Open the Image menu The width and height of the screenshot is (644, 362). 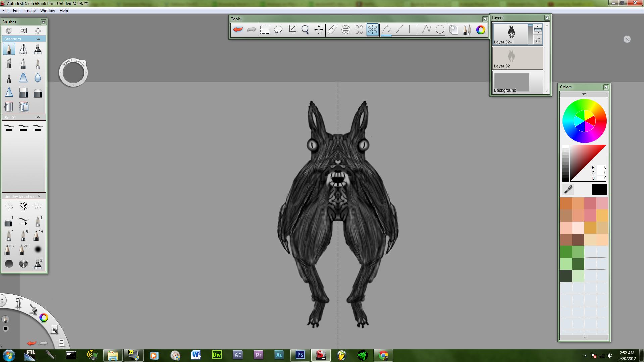(x=30, y=11)
